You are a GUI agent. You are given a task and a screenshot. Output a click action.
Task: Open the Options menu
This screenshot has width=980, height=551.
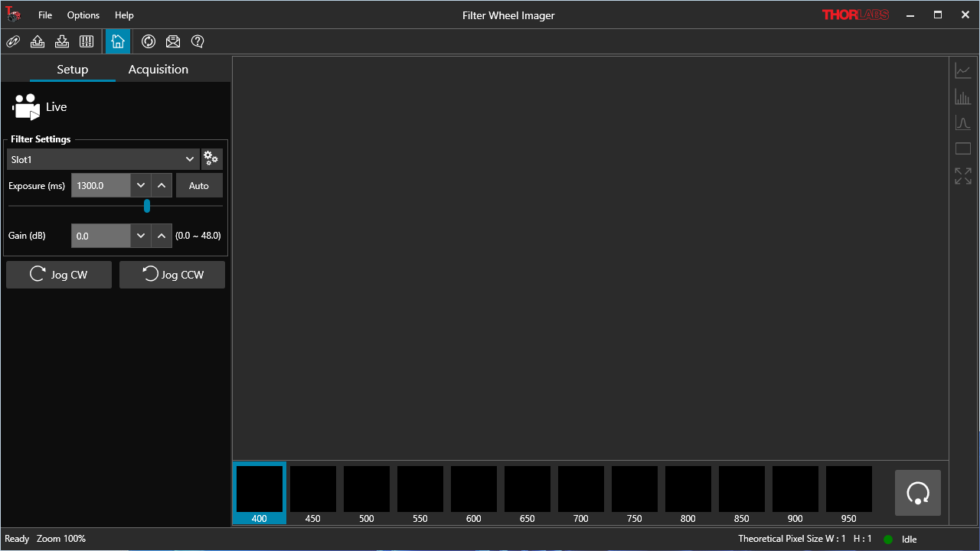click(x=83, y=15)
